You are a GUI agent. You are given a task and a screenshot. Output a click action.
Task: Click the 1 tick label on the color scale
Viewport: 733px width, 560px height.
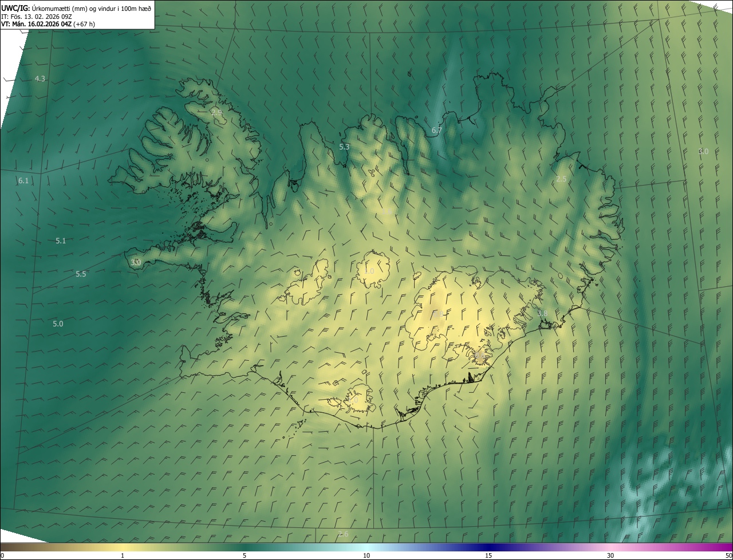(123, 555)
